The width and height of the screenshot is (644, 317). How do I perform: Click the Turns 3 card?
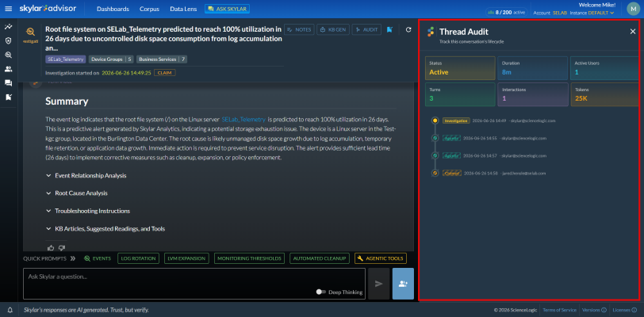460,94
